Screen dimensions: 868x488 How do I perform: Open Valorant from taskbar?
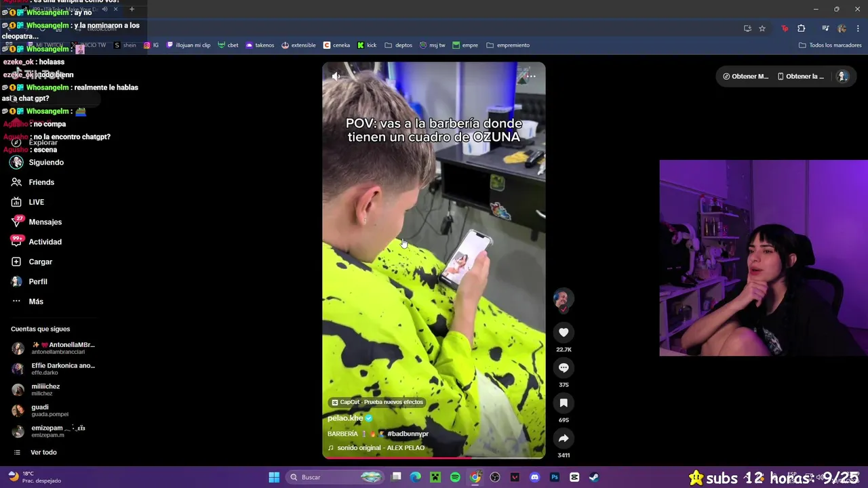pos(515,477)
